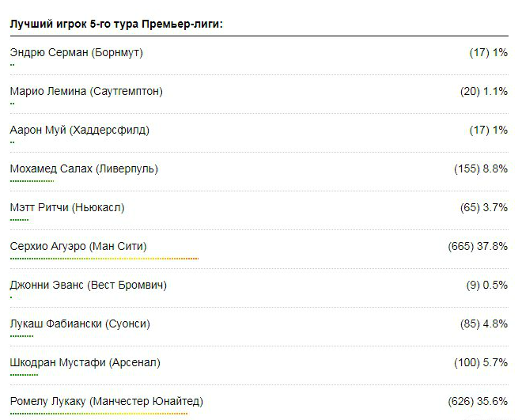The height and width of the screenshot is (420, 522).
Task: Choose Лукаш Фабиански (Суонси) in the list
Action: pyautogui.click(x=80, y=324)
